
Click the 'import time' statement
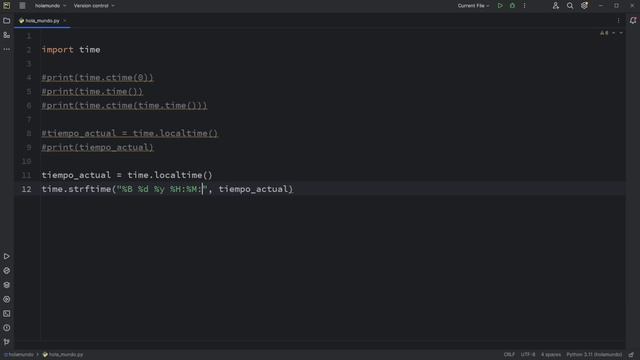tap(71, 50)
